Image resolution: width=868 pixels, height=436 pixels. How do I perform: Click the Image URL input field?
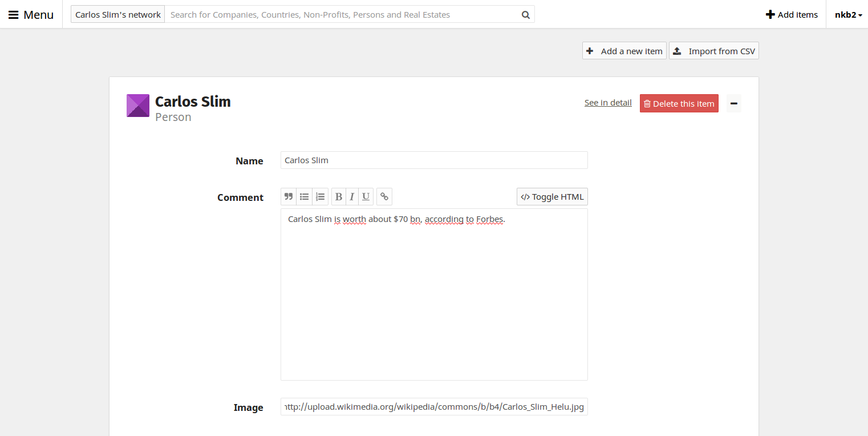(x=434, y=406)
